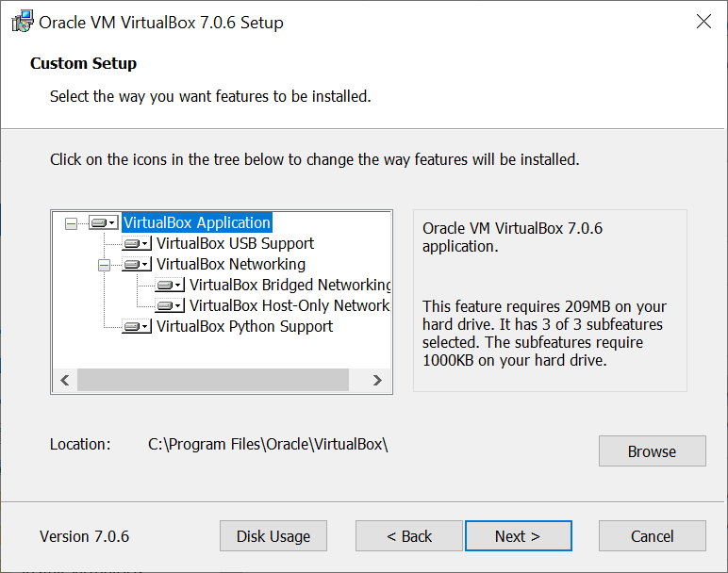Click the Browse button for install location
The image size is (728, 573).
[652, 451]
